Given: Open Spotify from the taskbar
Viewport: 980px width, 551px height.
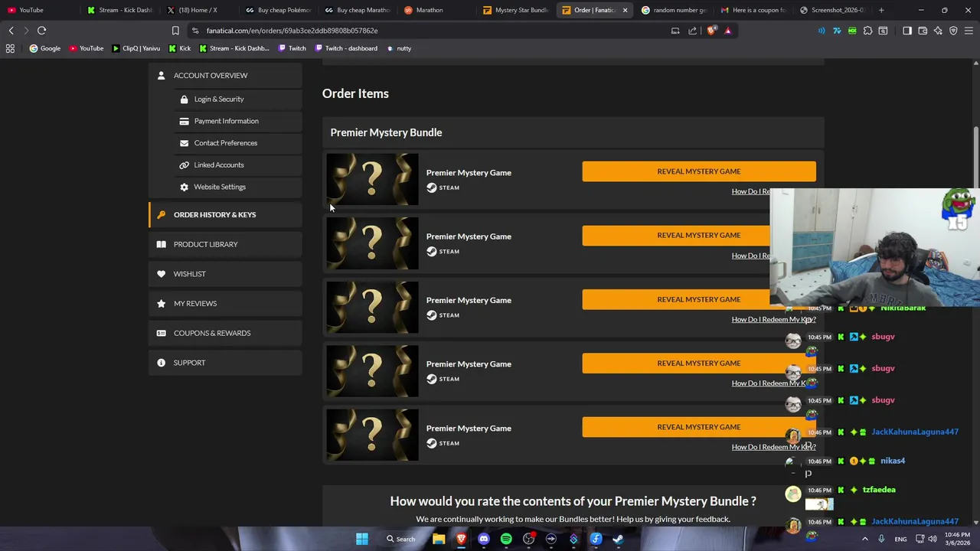Looking at the screenshot, I should (506, 539).
